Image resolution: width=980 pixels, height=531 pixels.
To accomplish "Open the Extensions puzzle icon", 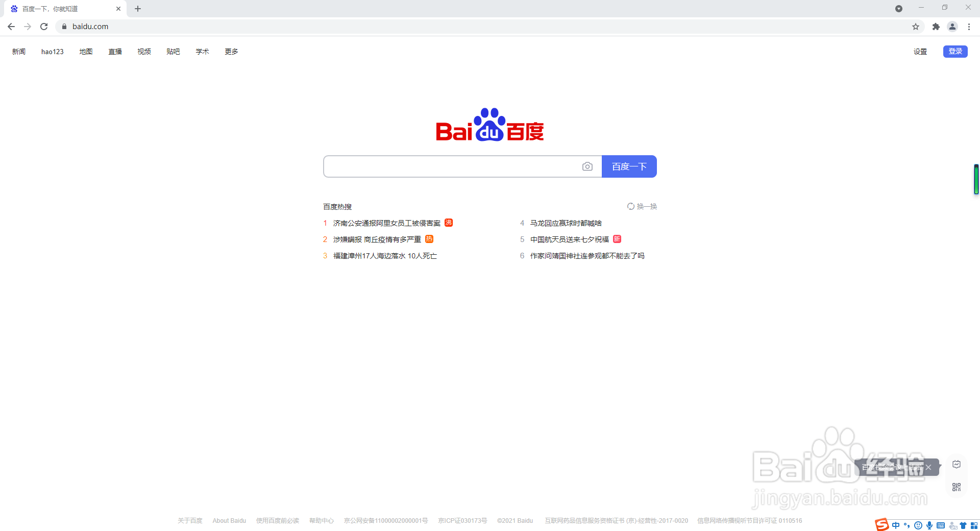I will 936,27.
